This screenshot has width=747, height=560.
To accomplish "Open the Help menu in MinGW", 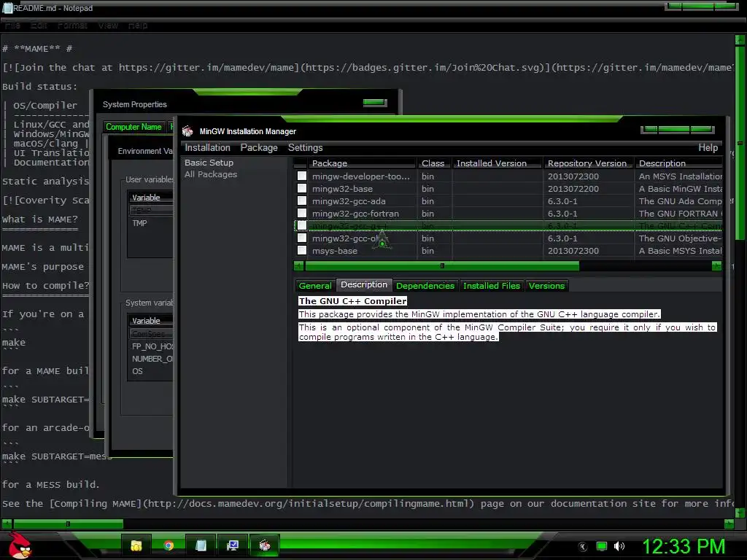I will pos(708,147).
